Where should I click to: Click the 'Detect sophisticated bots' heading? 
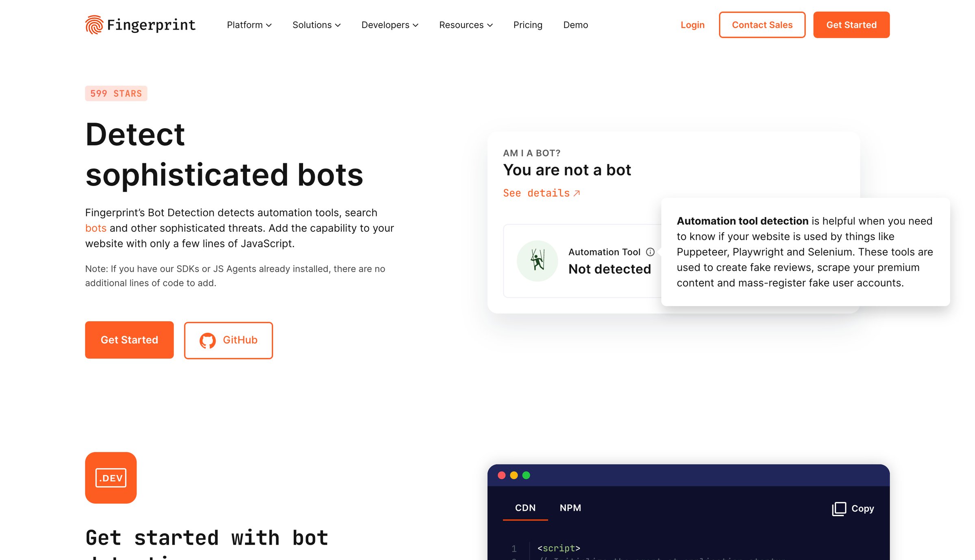[x=224, y=154]
